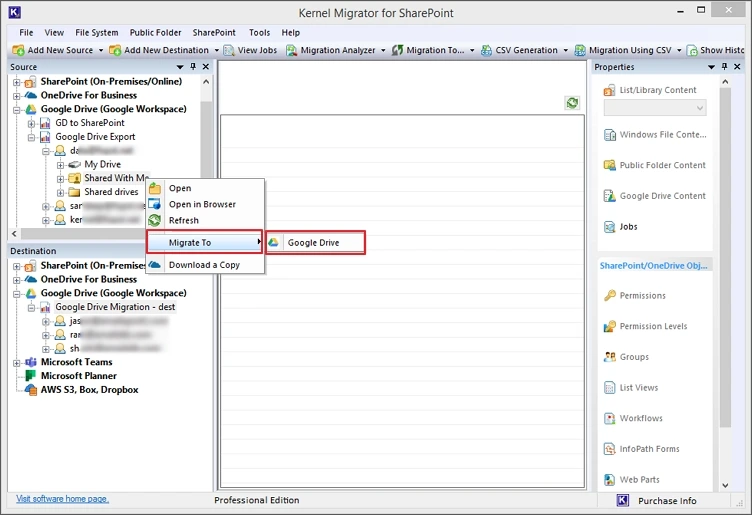Open the Migration Analyzer toolbar icon

[x=291, y=50]
